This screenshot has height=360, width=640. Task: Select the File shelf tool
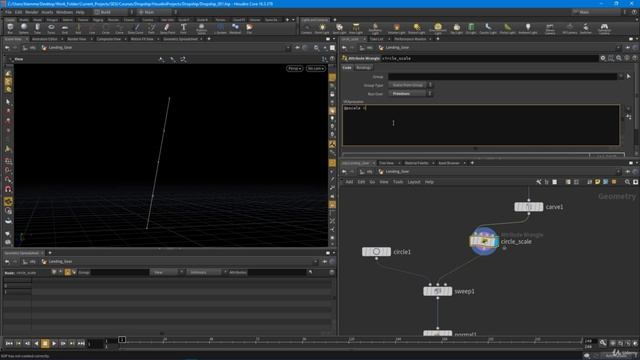pos(249,28)
